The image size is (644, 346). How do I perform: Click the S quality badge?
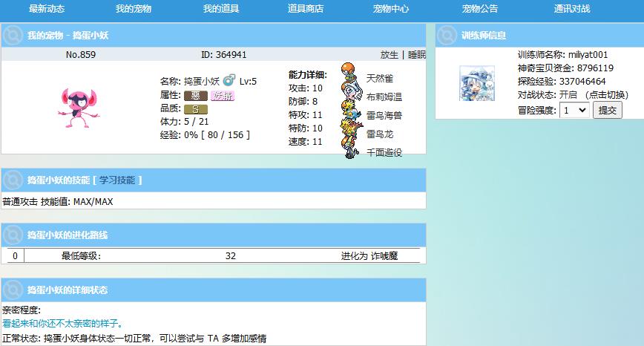point(196,109)
